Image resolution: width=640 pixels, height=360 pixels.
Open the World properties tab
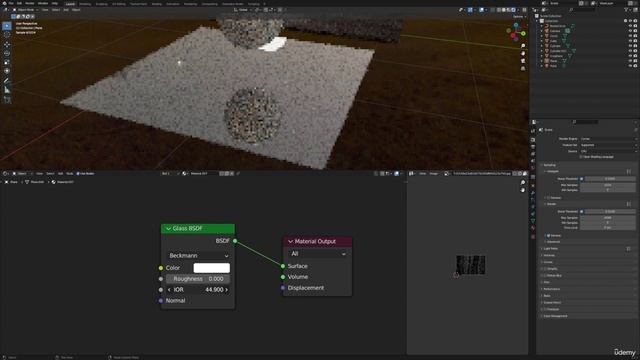[533, 168]
